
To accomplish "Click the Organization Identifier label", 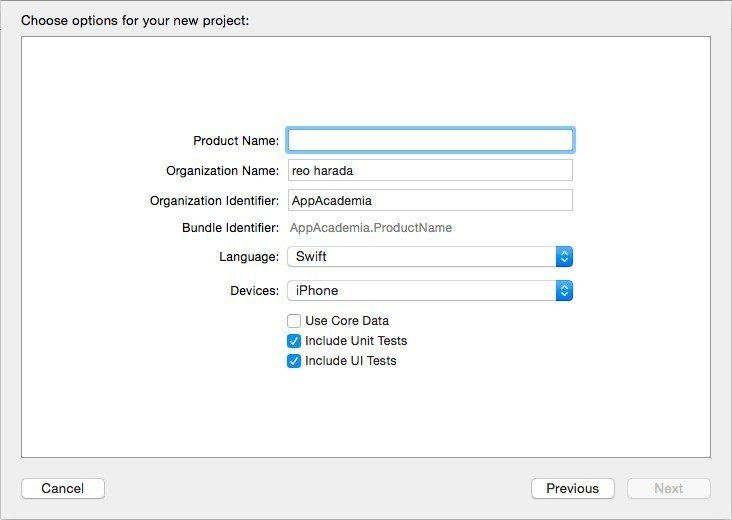I will click(x=214, y=201).
